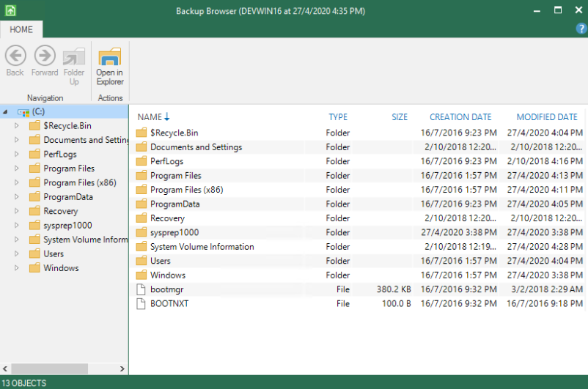This screenshot has width=588, height=389.
Task: Click creation date 27/4/2020 3:38 PM
Action: pos(459,232)
